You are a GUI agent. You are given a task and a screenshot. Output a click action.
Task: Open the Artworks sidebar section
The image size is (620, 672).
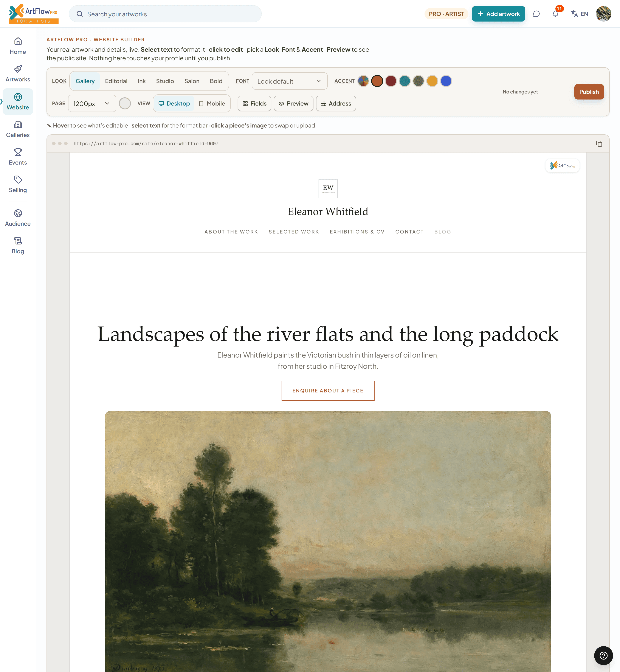pyautogui.click(x=18, y=73)
